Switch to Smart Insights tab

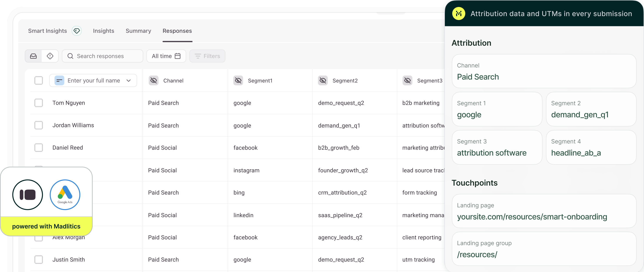coord(47,31)
